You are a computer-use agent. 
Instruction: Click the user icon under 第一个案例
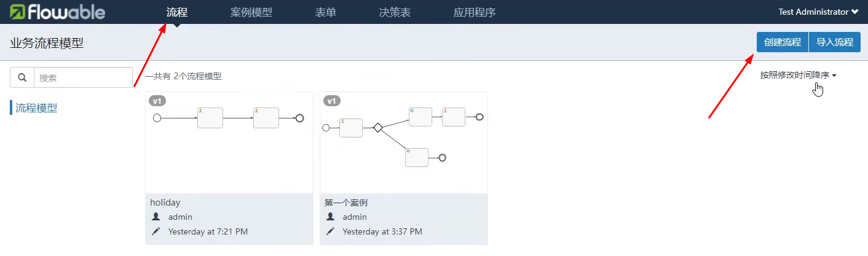click(331, 217)
